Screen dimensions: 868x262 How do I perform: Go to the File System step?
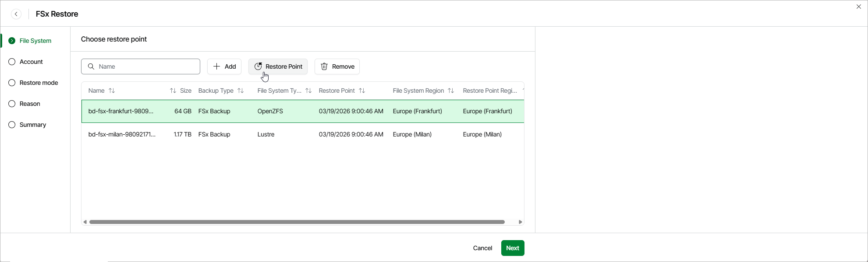click(x=35, y=41)
